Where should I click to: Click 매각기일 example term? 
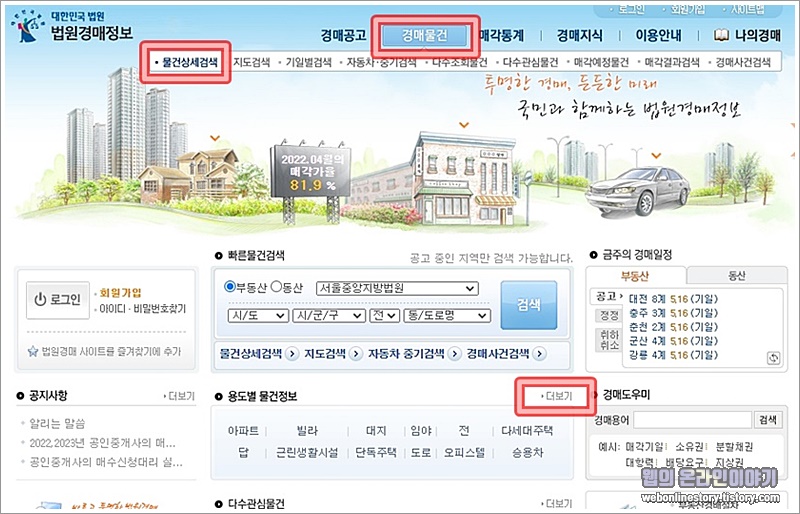pos(645,447)
